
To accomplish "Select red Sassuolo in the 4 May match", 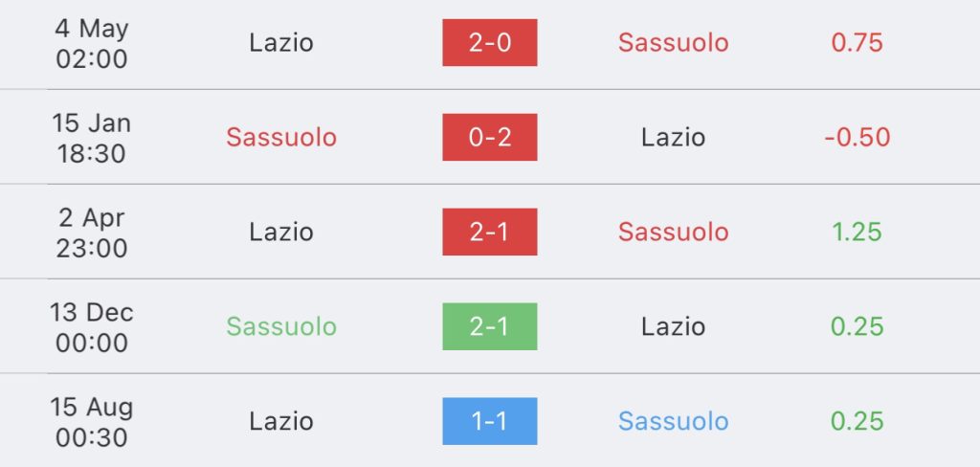I will click(673, 42).
